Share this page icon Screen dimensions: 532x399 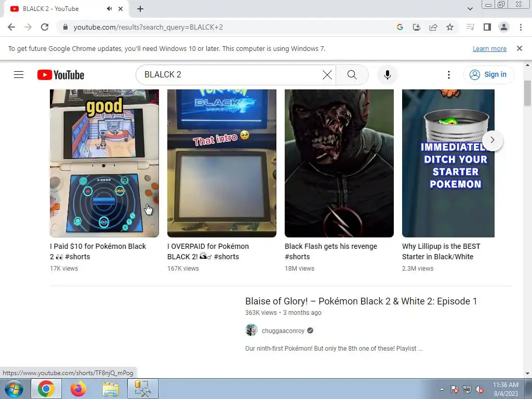tap(433, 27)
